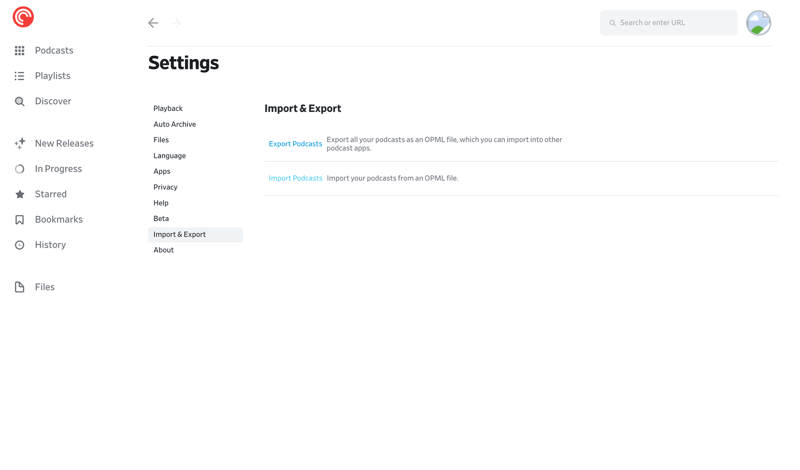Image resolution: width=800 pixels, height=470 pixels.
Task: Switch to Auto Archive settings
Action: tap(174, 125)
